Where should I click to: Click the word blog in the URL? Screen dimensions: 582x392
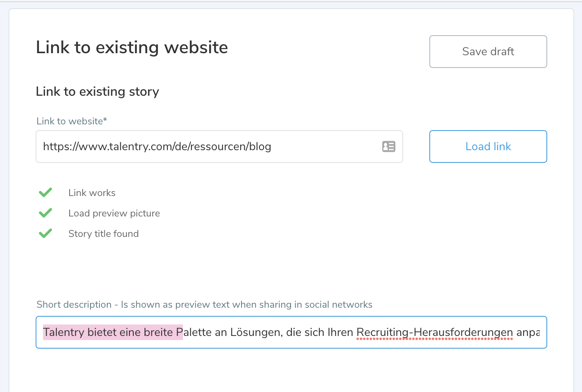[x=260, y=146]
